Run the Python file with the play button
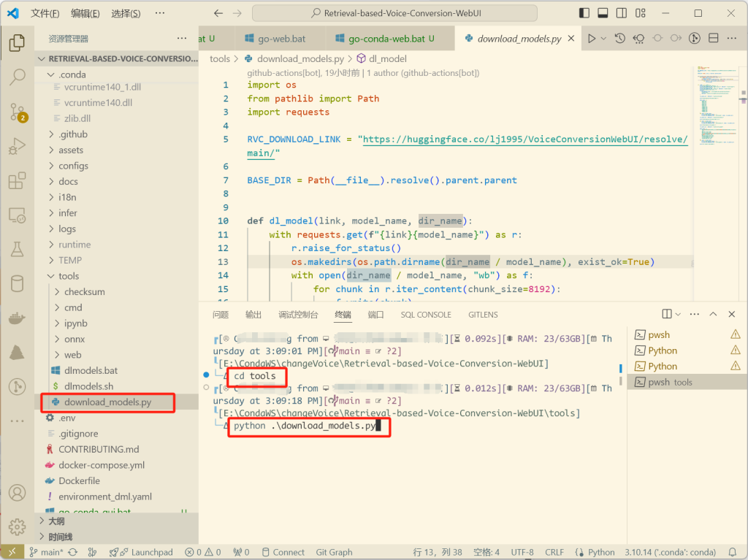This screenshot has width=748, height=560. [592, 39]
